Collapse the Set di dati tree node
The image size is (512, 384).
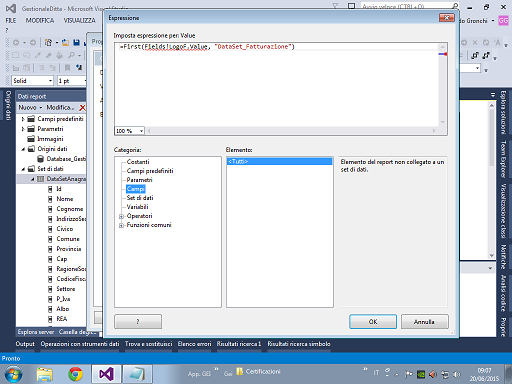click(23, 169)
